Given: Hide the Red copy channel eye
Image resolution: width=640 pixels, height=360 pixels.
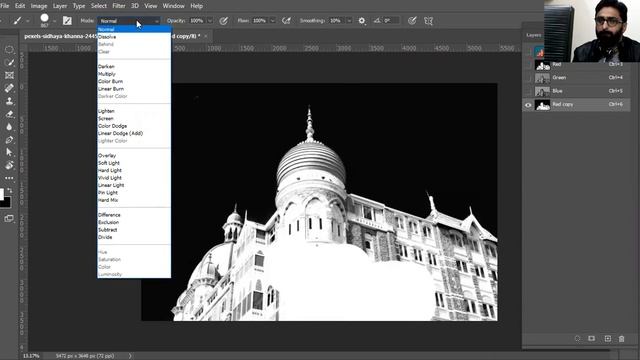Looking at the screenshot, I should click(x=528, y=105).
